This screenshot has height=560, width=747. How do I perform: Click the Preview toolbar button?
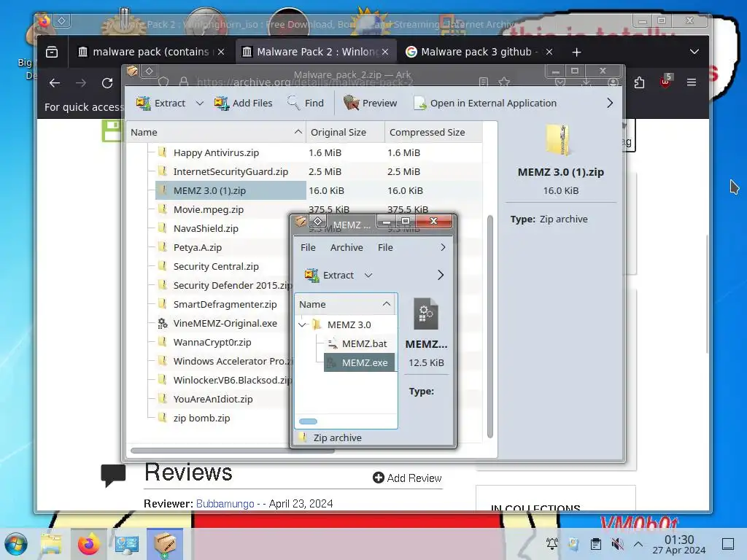pos(370,103)
